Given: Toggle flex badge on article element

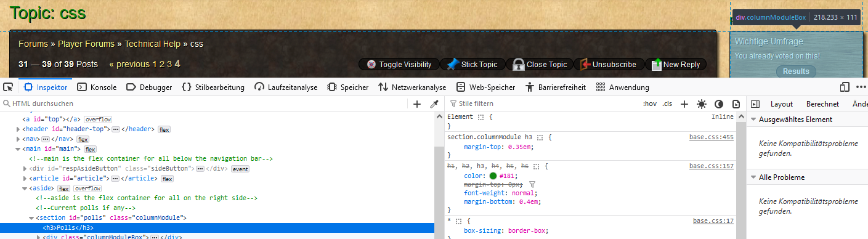Looking at the screenshot, I should 168,179.
